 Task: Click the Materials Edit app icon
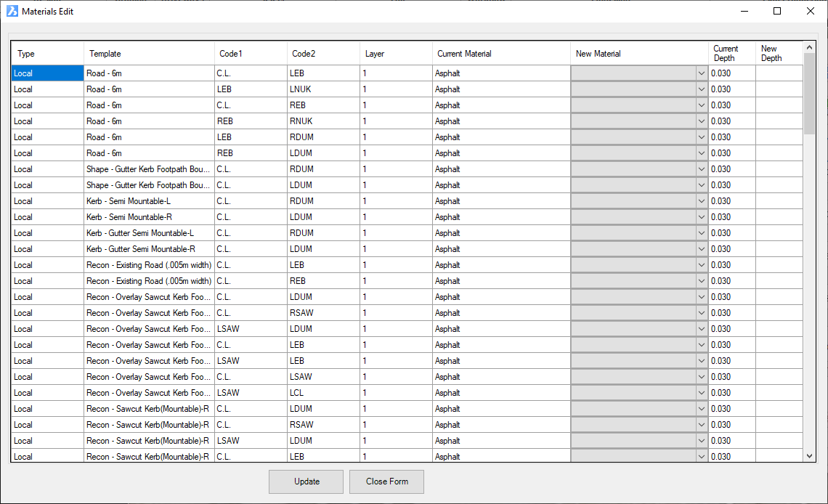tap(12, 11)
